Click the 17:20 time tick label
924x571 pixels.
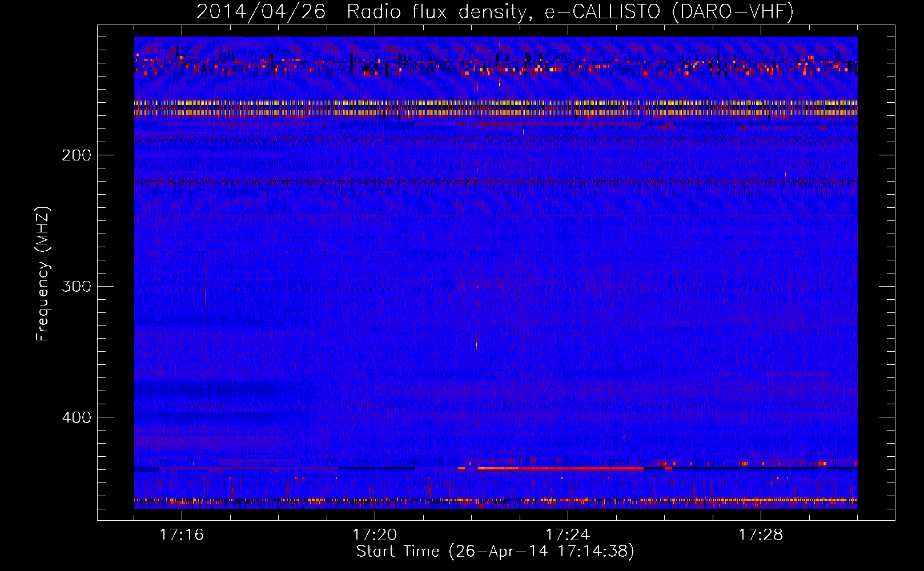[375, 535]
